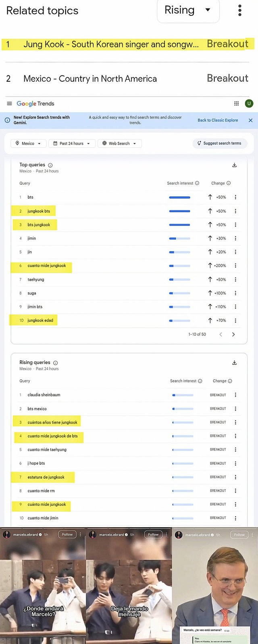Select the claudia sheinbaum rising query
Screen dimensions: 258x644
pyautogui.click(x=44, y=395)
